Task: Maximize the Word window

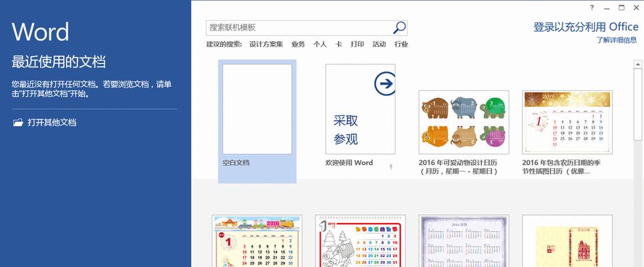Action: point(621,8)
